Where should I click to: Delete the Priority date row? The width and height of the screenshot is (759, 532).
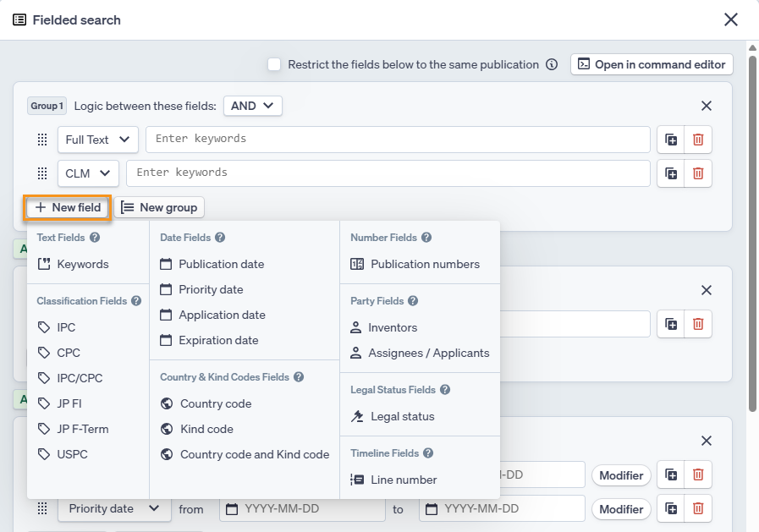pyautogui.click(x=698, y=509)
